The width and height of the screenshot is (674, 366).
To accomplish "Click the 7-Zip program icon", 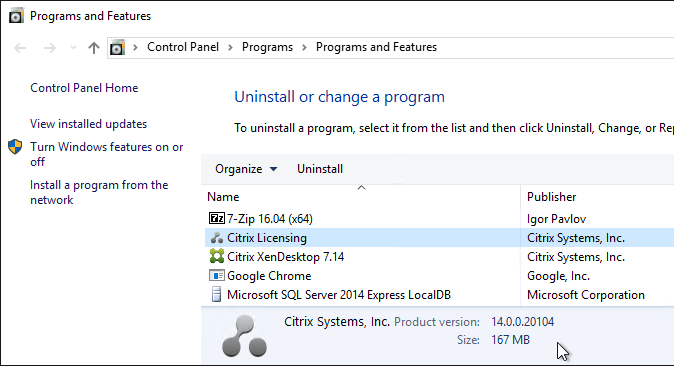I will point(217,218).
